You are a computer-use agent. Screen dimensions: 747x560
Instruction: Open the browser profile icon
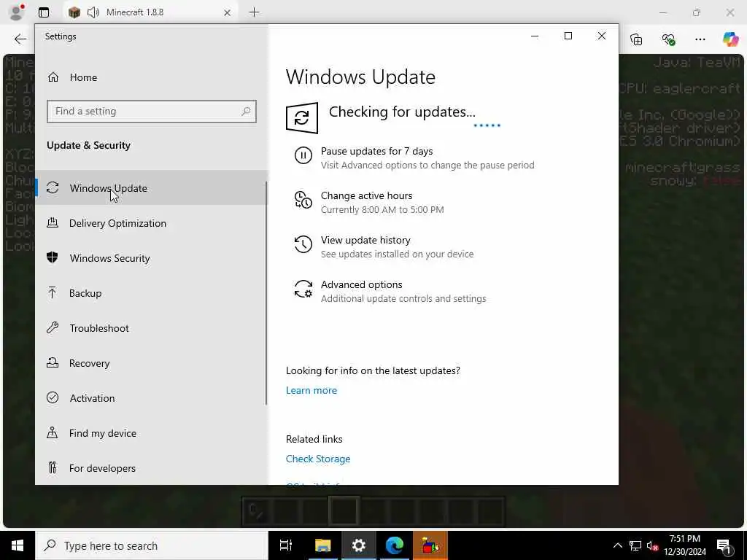pos(16,12)
